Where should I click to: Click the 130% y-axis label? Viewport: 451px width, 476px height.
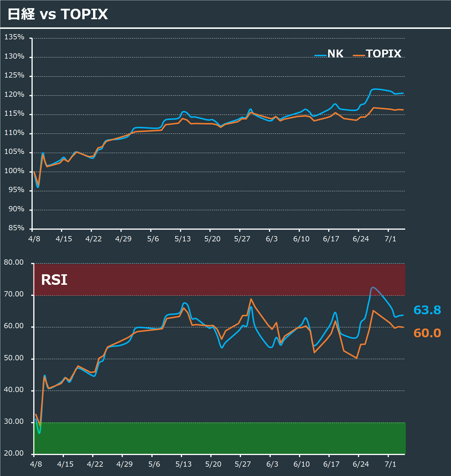[x=14, y=56]
